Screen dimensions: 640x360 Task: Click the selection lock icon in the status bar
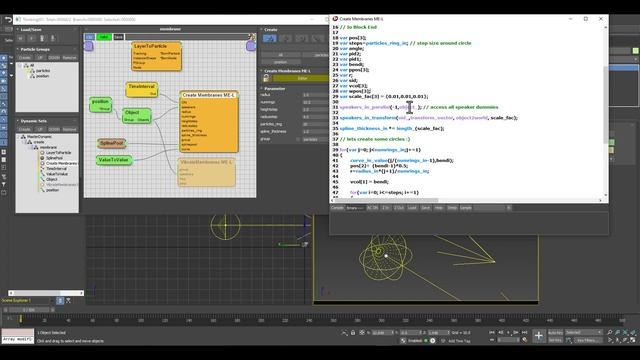pyautogui.click(x=353, y=333)
